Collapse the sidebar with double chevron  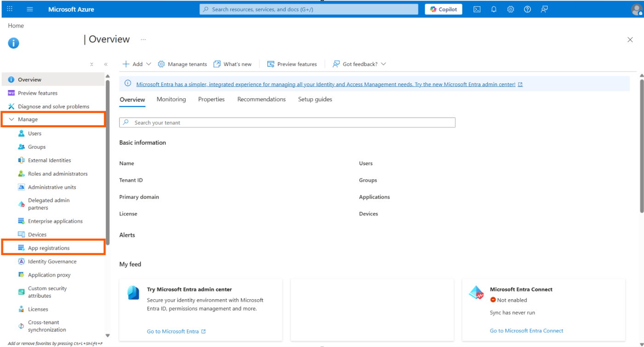tap(106, 64)
